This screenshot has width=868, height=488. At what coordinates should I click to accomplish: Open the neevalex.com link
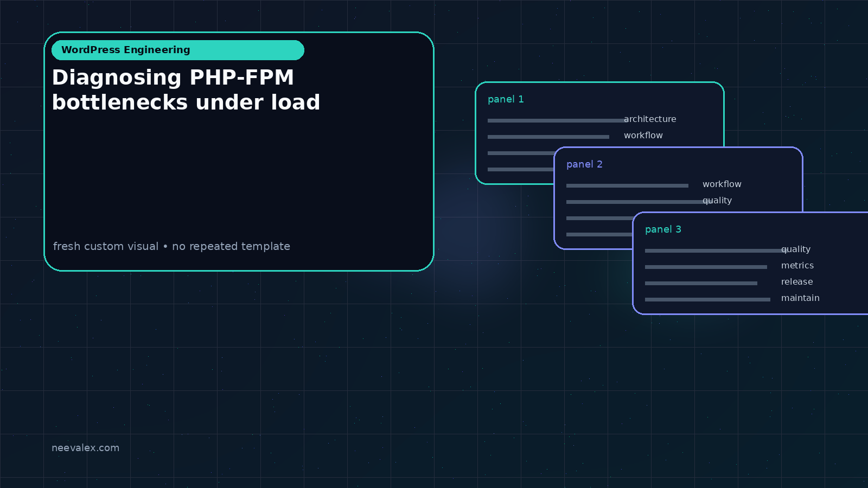click(85, 448)
